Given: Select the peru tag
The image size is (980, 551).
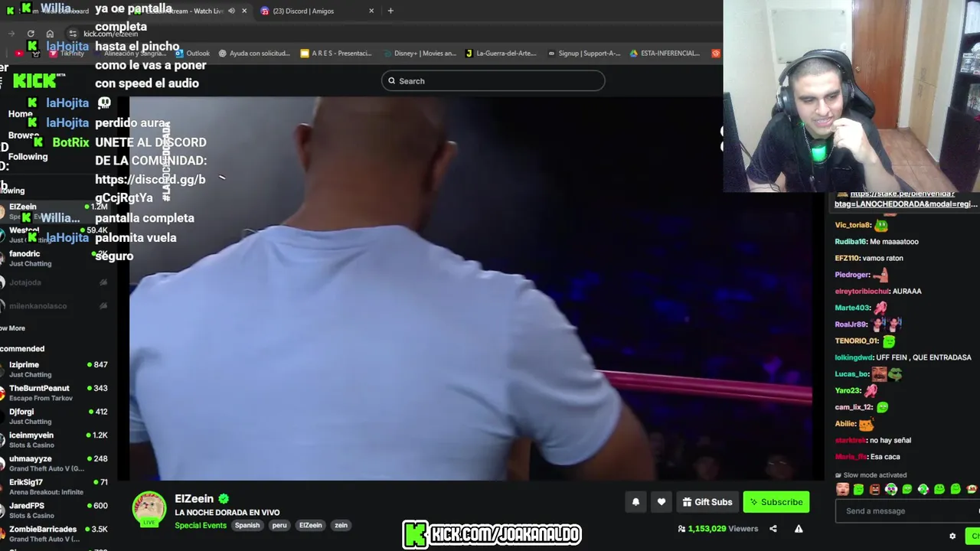Looking at the screenshot, I should point(279,526).
